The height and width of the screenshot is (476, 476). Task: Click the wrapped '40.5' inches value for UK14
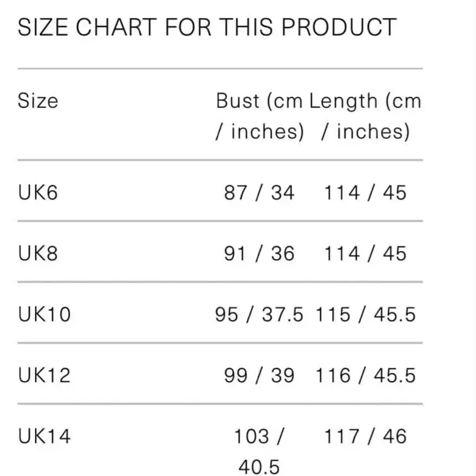point(259,466)
